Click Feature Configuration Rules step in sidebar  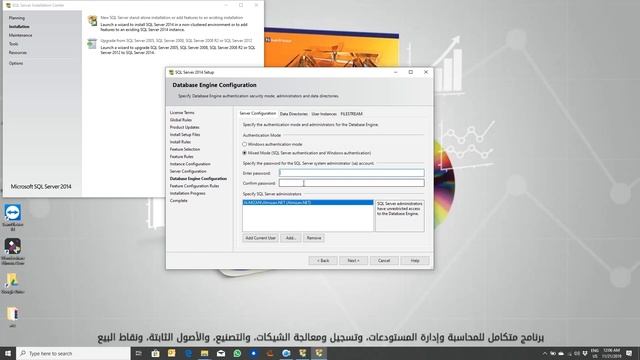(194, 186)
